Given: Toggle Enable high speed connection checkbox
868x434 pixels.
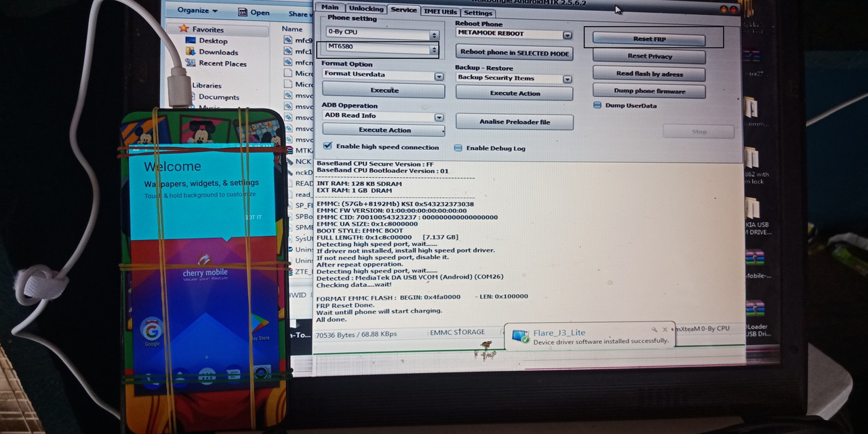Looking at the screenshot, I should click(328, 146).
